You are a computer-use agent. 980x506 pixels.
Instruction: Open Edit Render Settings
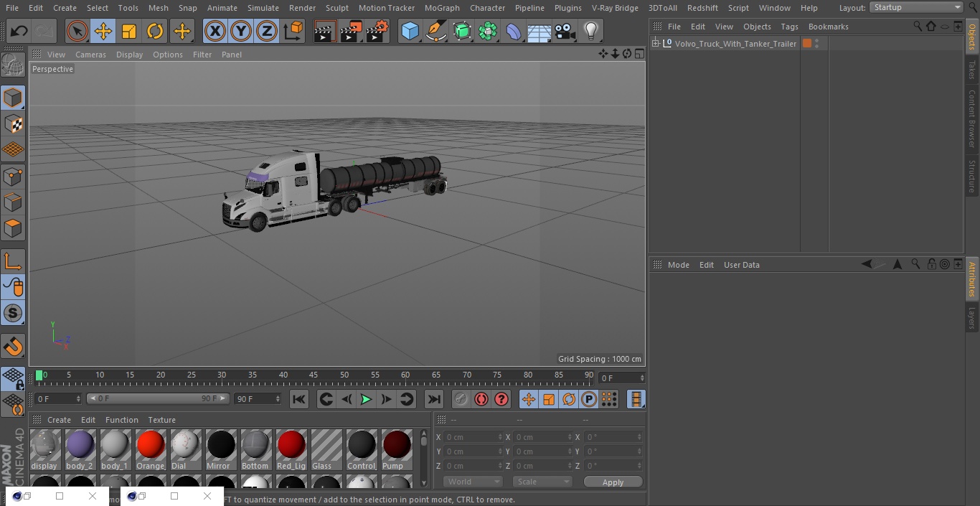[x=378, y=32]
